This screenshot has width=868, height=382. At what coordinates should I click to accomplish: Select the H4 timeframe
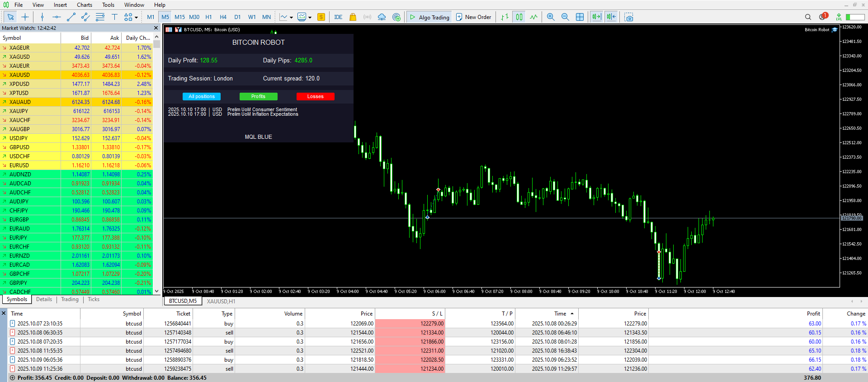click(223, 17)
